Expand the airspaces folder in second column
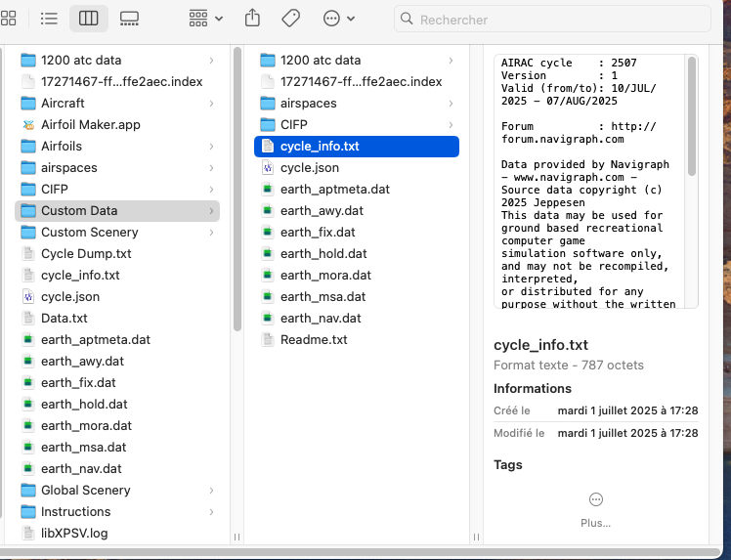Viewport: 731px width, 560px height. [450, 103]
